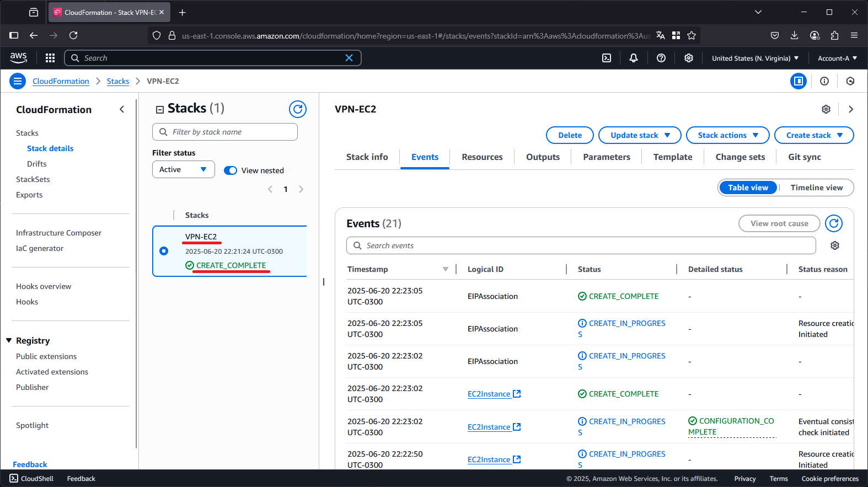Screen dimensions: 868x487
Task: Toggle the View nested switch
Action: tap(231, 170)
